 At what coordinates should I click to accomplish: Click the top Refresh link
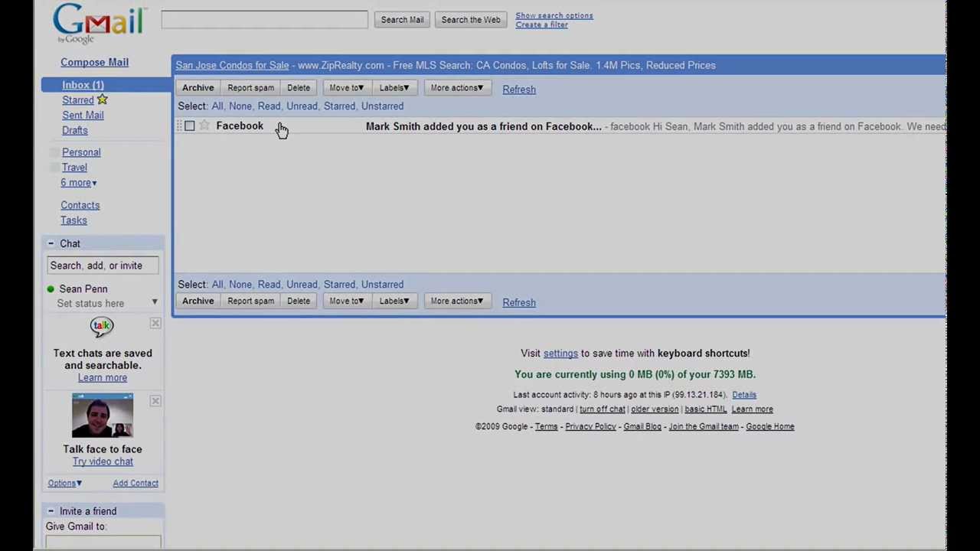coord(519,90)
